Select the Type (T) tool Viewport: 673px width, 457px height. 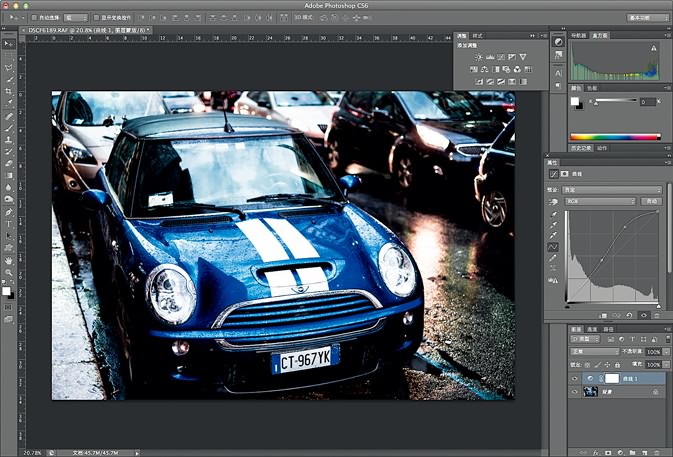point(8,224)
